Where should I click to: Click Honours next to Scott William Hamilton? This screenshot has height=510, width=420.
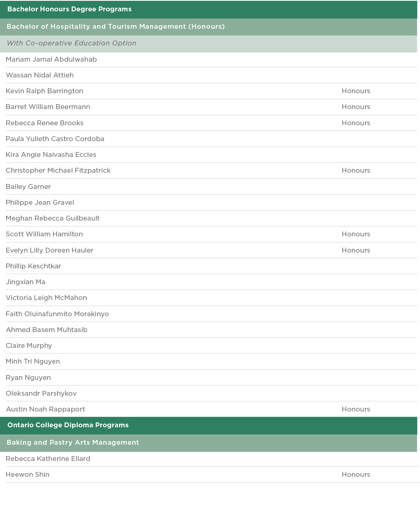pos(356,234)
